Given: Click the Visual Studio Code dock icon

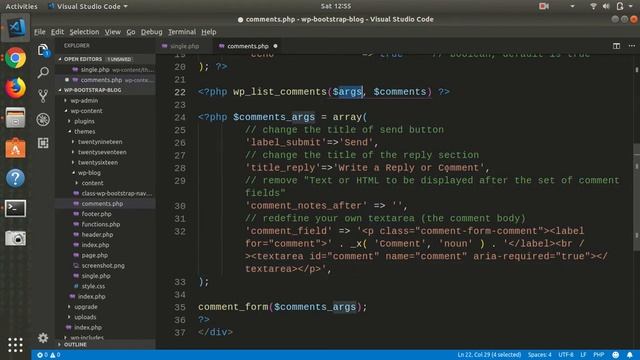Looking at the screenshot, I should (x=16, y=28).
